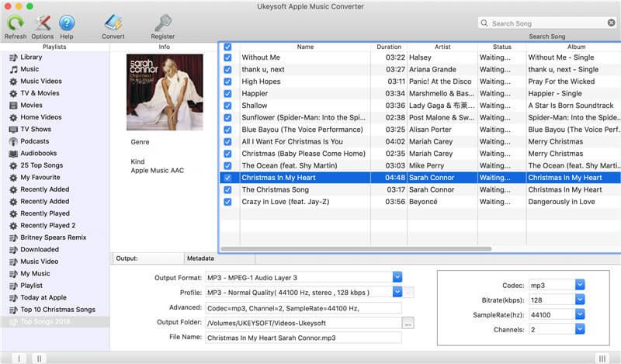Screen dimensions: 621x364
Task: Click the Advanced codec settings field
Action: click(304, 308)
